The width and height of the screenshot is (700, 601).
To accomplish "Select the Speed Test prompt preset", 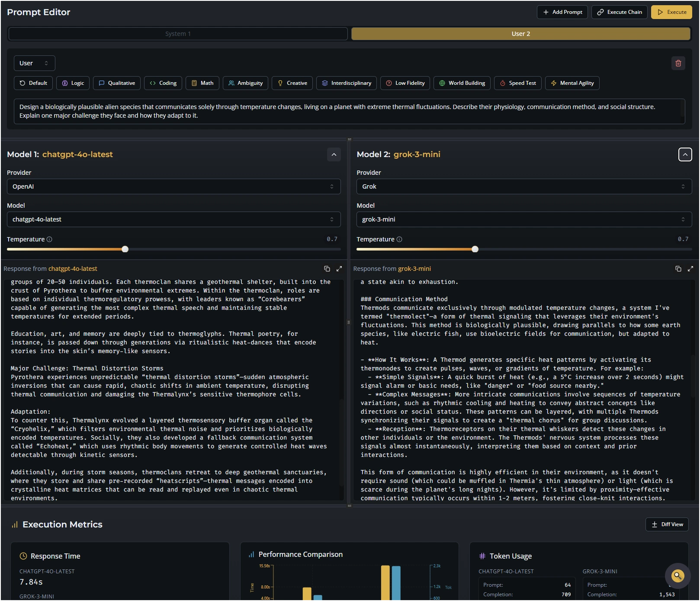I will tap(518, 83).
